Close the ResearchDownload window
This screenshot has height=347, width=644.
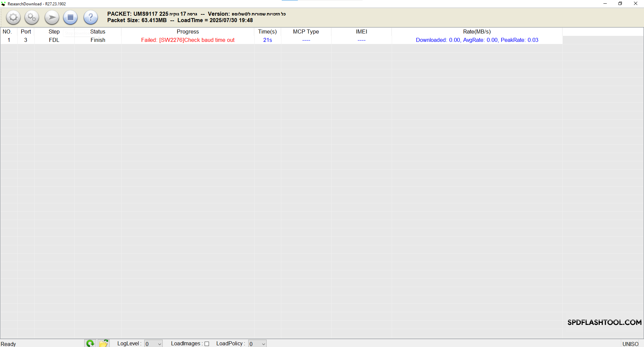tap(636, 4)
